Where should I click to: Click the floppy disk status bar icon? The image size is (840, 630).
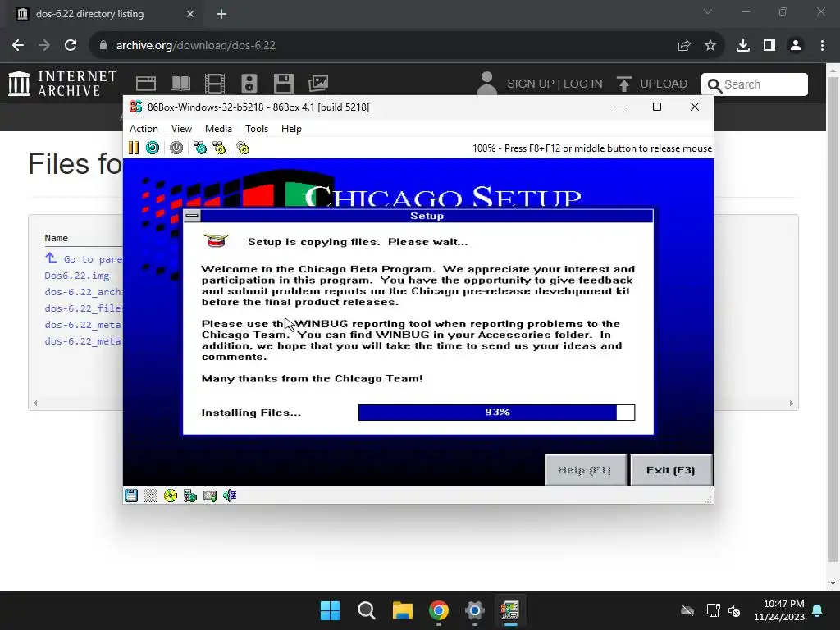[x=131, y=495]
